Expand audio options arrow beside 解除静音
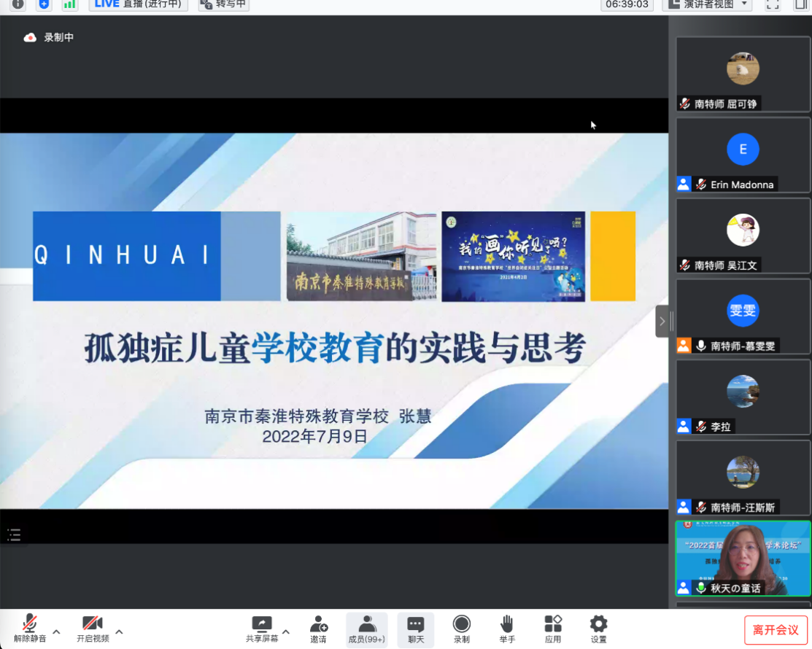The image size is (812, 649). coord(57,631)
